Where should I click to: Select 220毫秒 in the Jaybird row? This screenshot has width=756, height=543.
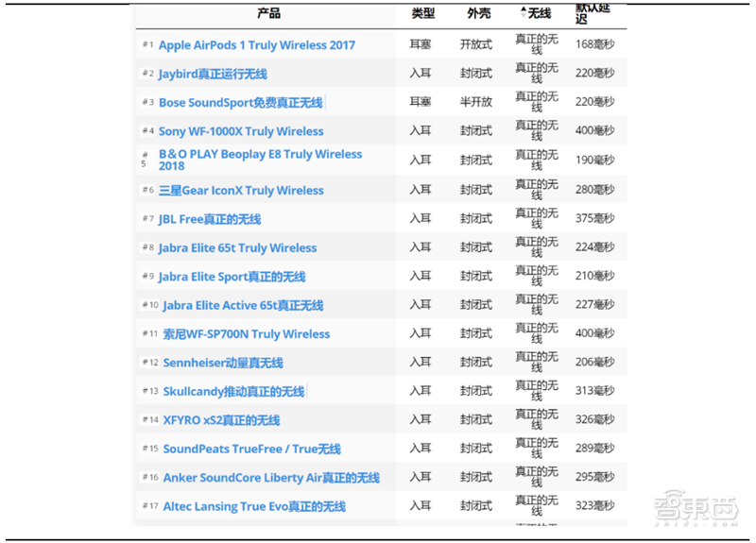pos(595,73)
